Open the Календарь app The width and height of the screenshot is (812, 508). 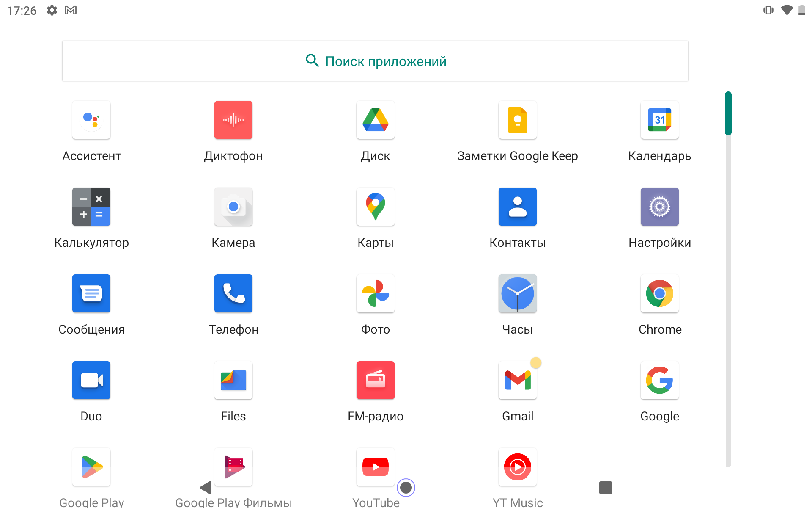[660, 120]
